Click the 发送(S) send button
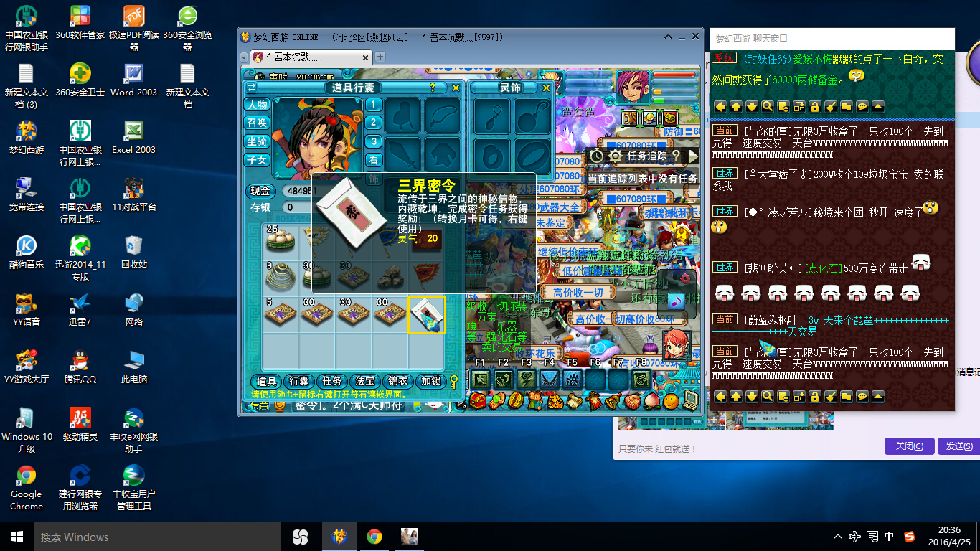Image resolution: width=980 pixels, height=551 pixels. (x=958, y=446)
